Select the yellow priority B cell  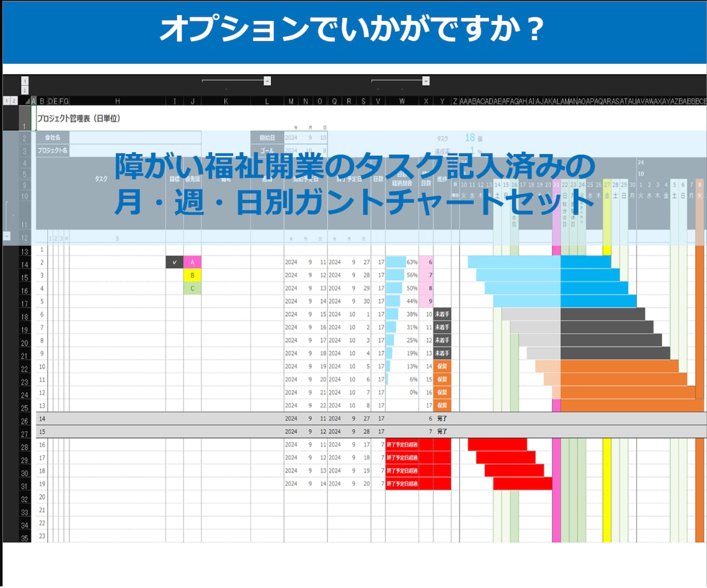pos(192,275)
